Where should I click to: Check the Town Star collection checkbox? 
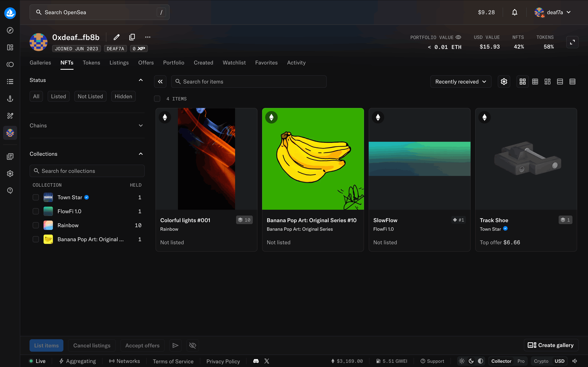click(x=36, y=197)
